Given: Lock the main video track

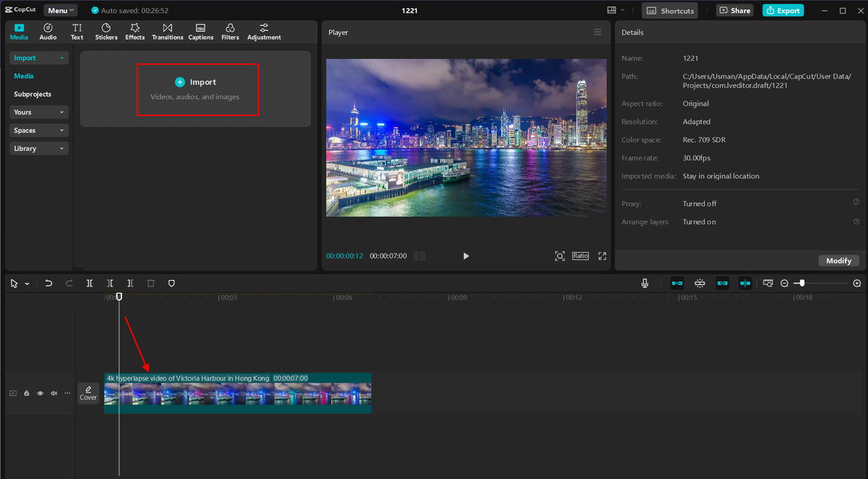Looking at the screenshot, I should 26,393.
